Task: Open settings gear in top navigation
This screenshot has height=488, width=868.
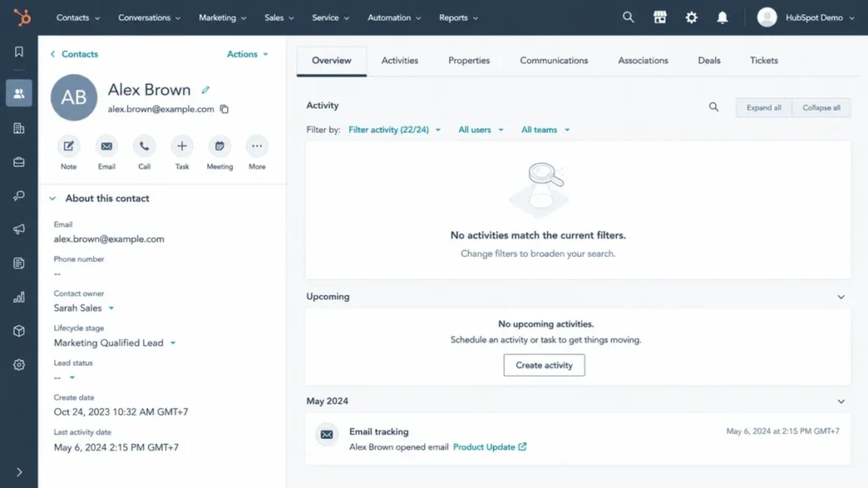Action: pyautogui.click(x=692, y=17)
